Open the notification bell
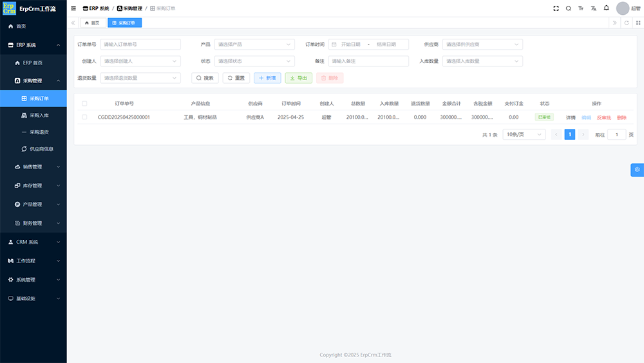 click(x=606, y=8)
